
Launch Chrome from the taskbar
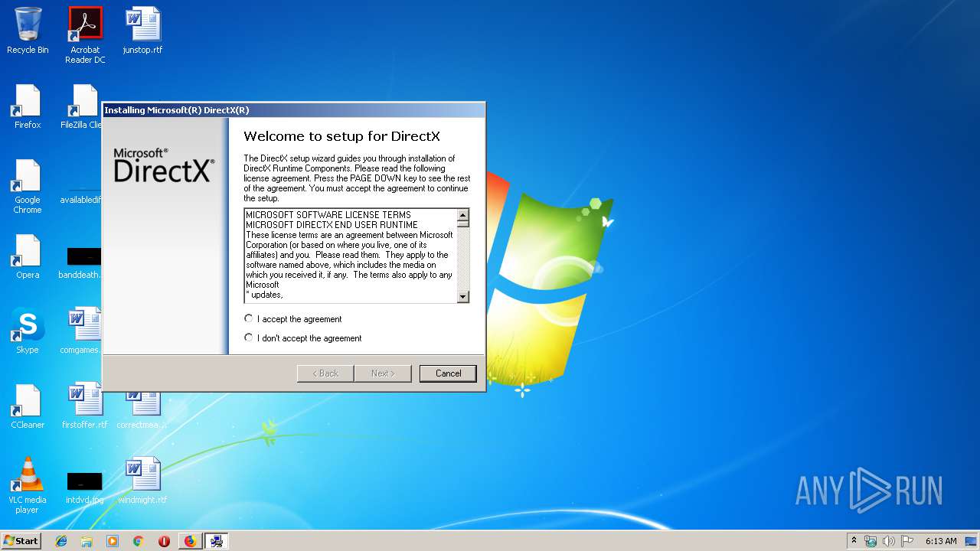[139, 541]
